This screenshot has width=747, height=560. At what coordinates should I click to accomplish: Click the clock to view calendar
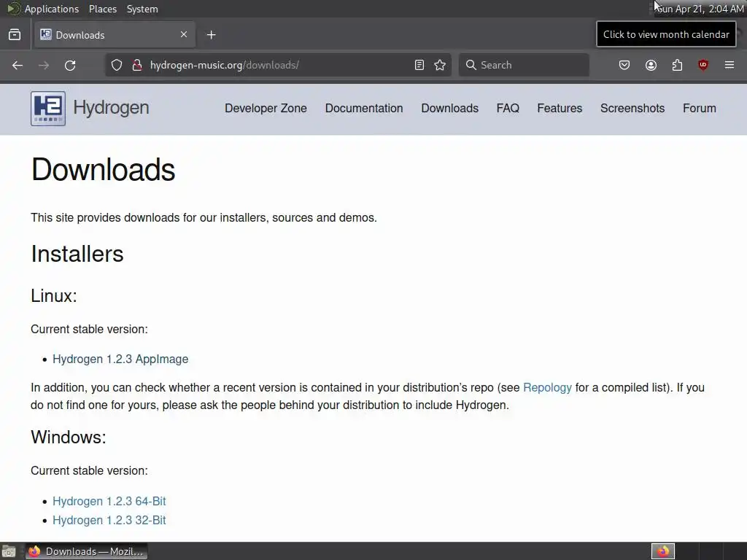click(699, 9)
